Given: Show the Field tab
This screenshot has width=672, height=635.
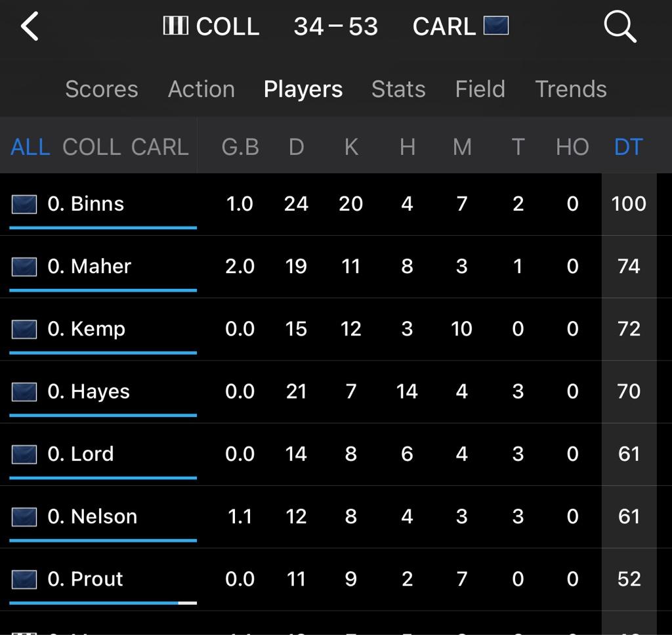Looking at the screenshot, I should (x=480, y=89).
